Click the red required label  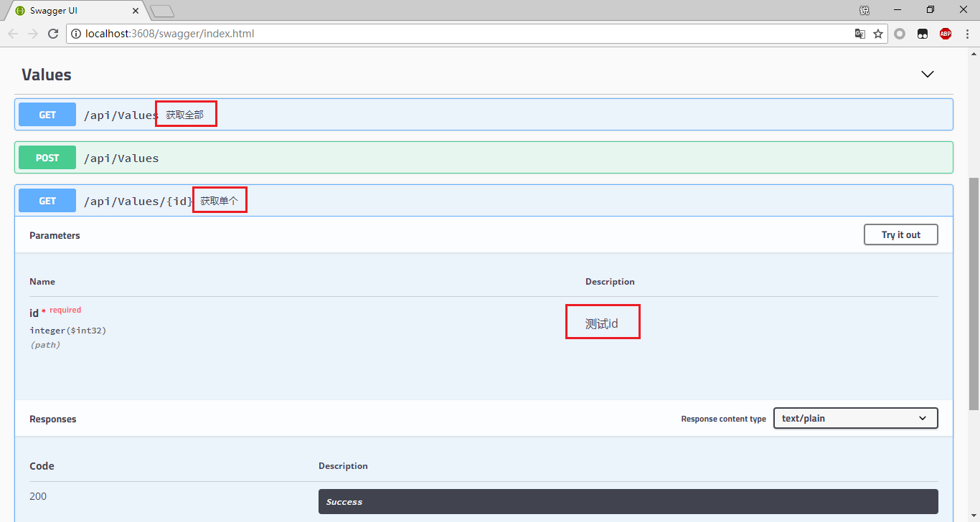click(x=65, y=310)
